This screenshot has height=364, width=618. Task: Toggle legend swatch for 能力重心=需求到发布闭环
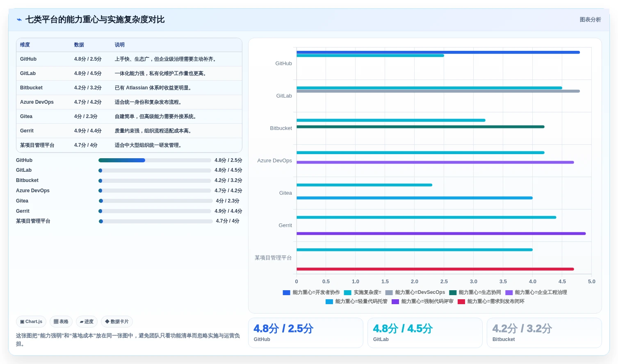[461, 302]
